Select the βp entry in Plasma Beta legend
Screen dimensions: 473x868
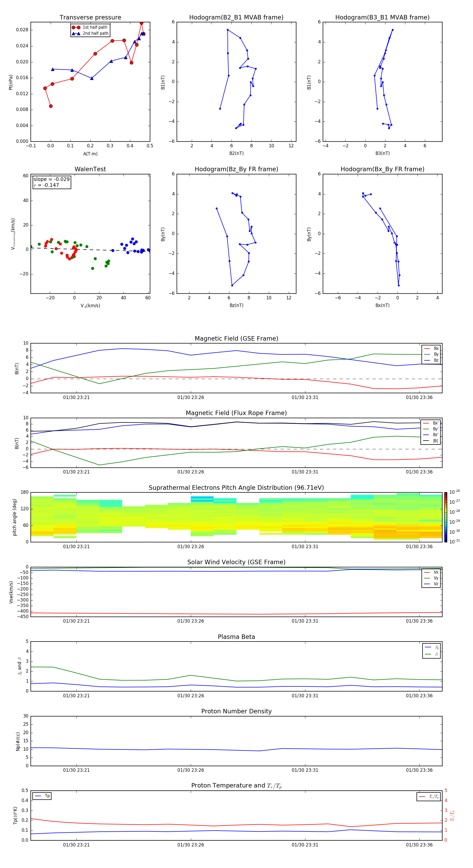click(x=431, y=647)
